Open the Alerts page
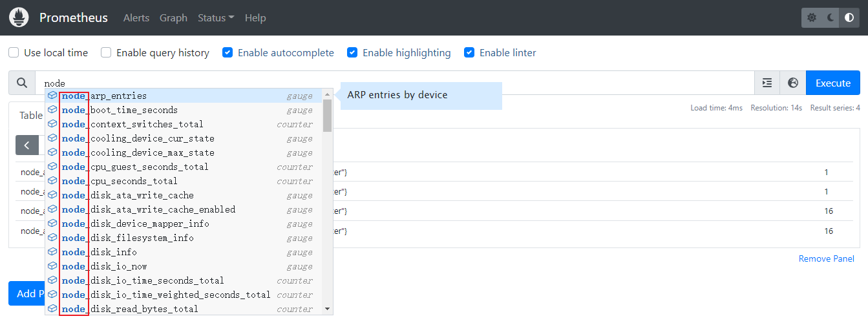Screen dimensions: 868x325 click(x=136, y=17)
